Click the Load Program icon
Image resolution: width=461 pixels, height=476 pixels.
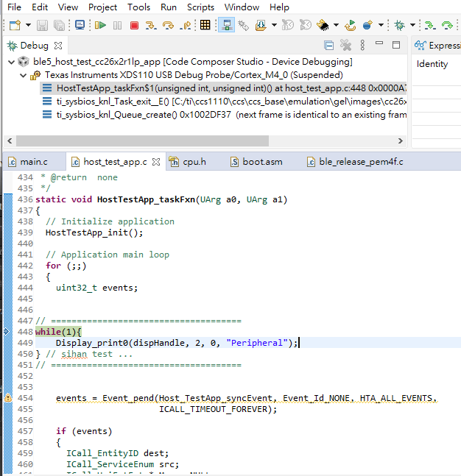(x=261, y=25)
